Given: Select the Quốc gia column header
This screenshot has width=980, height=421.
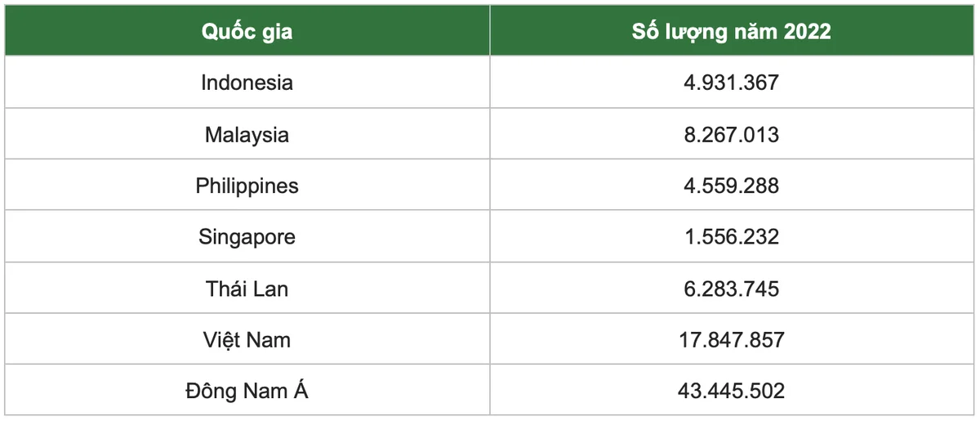Looking at the screenshot, I should 247,31.
